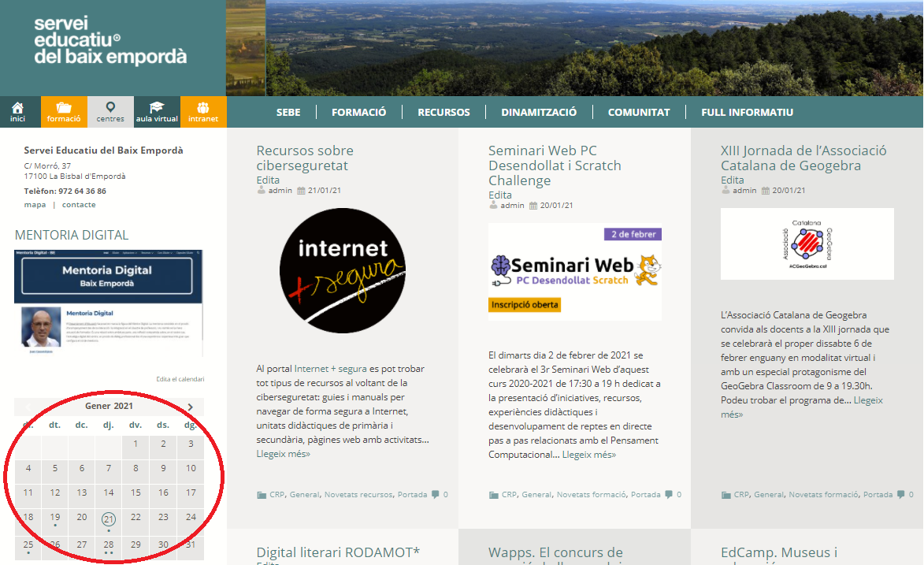This screenshot has height=565, width=924.
Task: Select the centres location pin icon
Action: click(110, 107)
